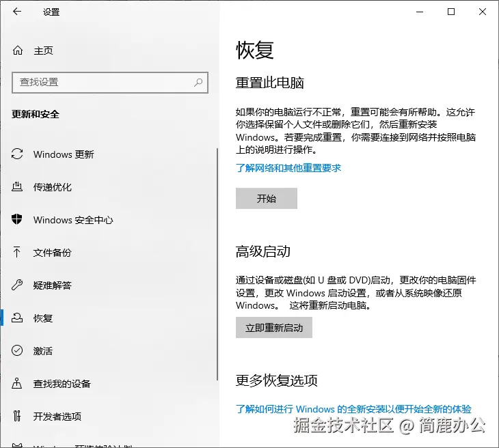The width and height of the screenshot is (499, 448).
Task: Click the 查找设置 search field
Action: coord(110,83)
